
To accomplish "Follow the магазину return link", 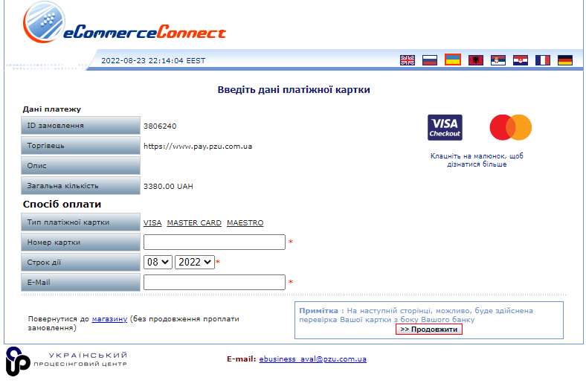I will click(x=109, y=319).
